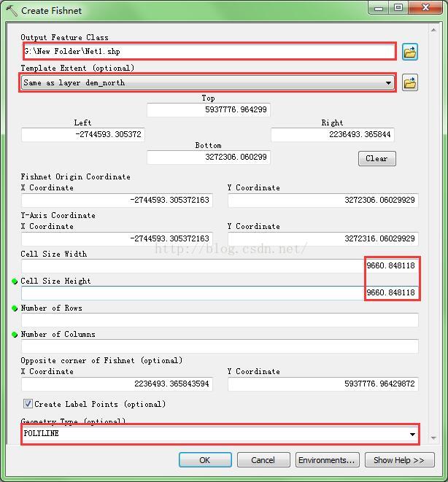This screenshot has width=448, height=482.
Task: Click Number of Rows field
Action: coord(220,320)
